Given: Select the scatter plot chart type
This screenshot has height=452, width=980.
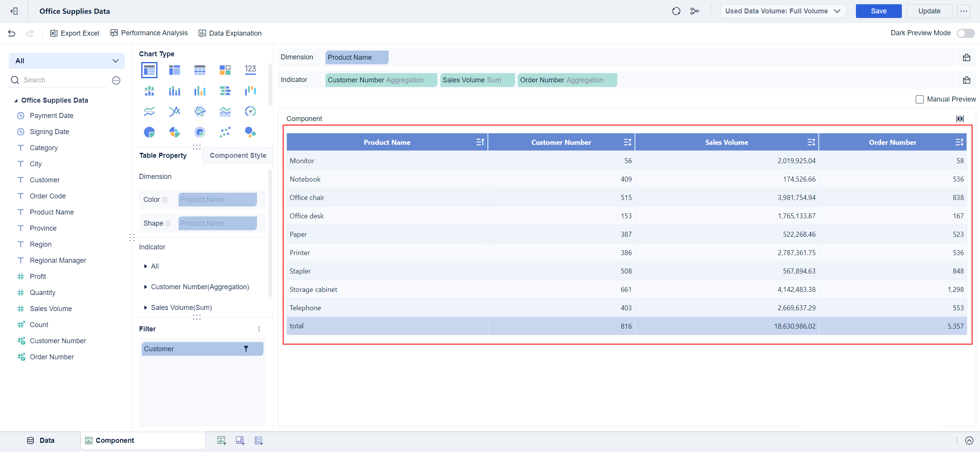Looking at the screenshot, I should (x=225, y=132).
